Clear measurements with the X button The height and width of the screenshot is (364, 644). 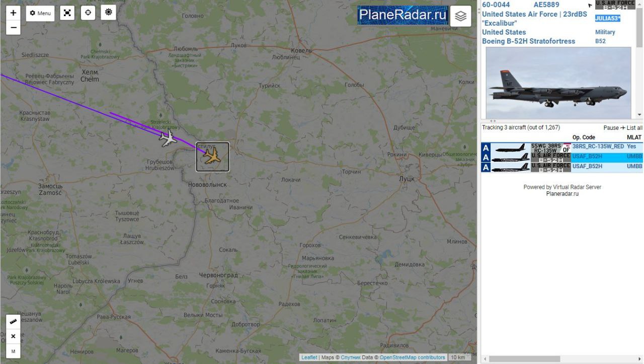click(x=13, y=336)
